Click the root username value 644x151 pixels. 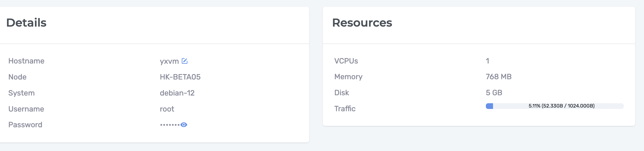point(167,109)
